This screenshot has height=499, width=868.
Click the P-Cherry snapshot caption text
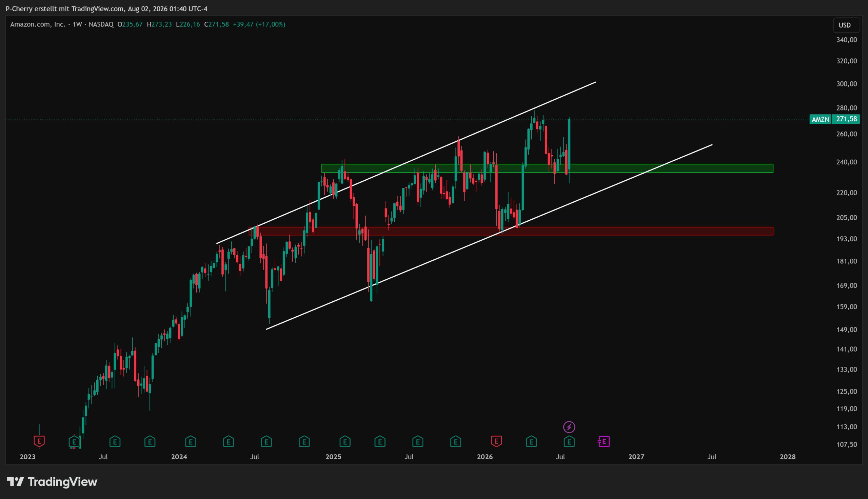tap(106, 8)
